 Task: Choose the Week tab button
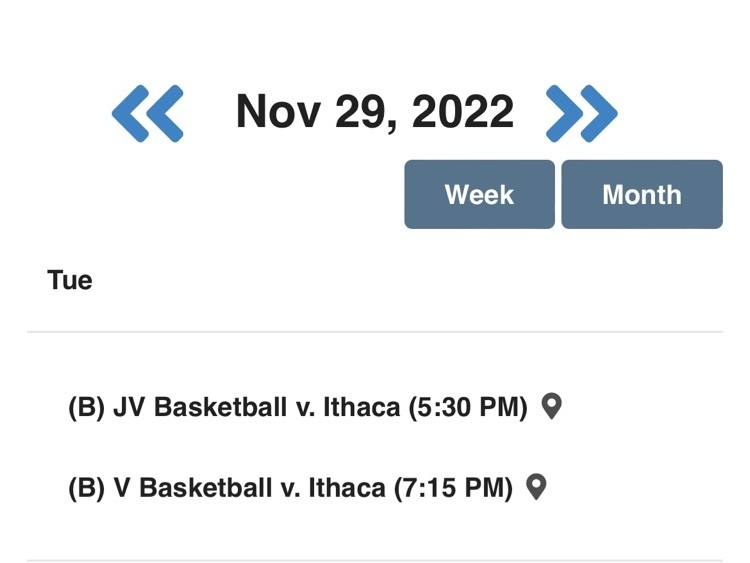(x=479, y=194)
